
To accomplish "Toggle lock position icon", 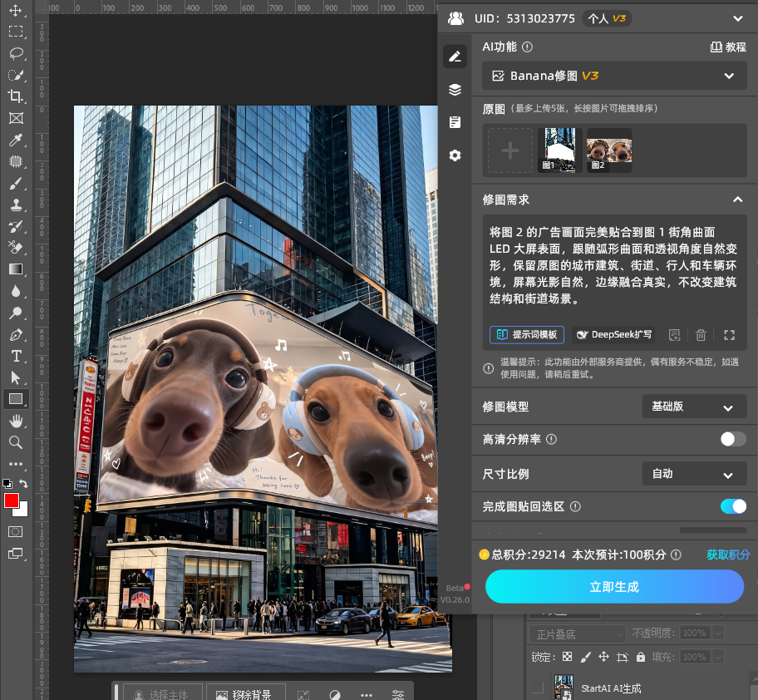I will click(603, 657).
